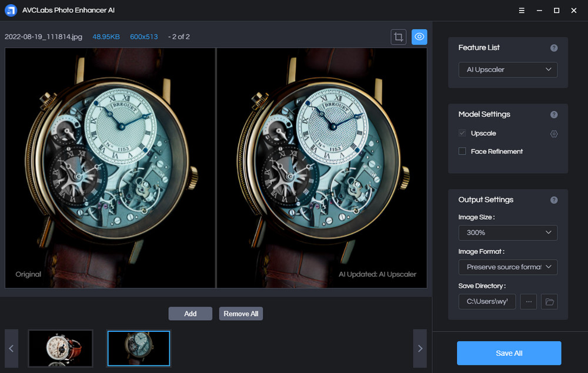Click the Save Directory path field

[x=487, y=301]
